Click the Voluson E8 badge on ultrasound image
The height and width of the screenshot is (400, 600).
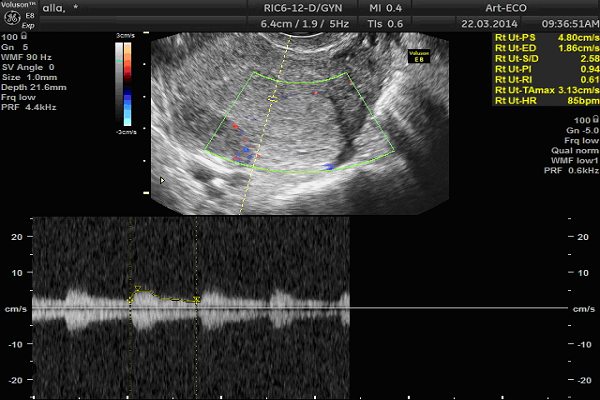coord(419,56)
